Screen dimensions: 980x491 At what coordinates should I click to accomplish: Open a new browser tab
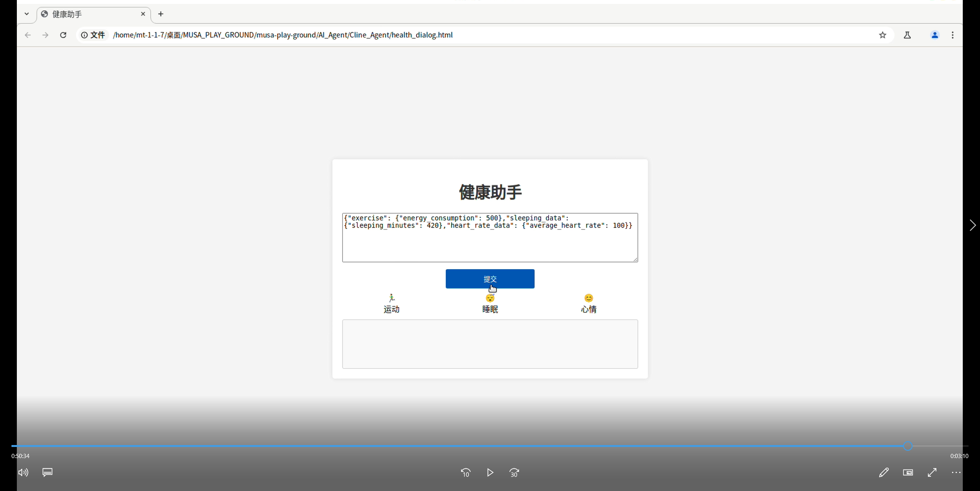tap(161, 14)
